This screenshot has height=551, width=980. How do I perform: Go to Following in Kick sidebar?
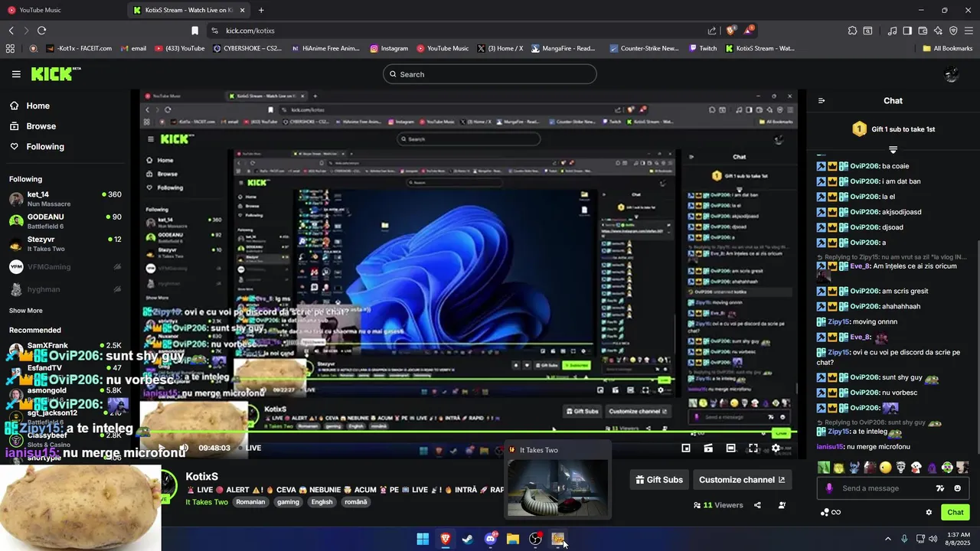click(37, 146)
